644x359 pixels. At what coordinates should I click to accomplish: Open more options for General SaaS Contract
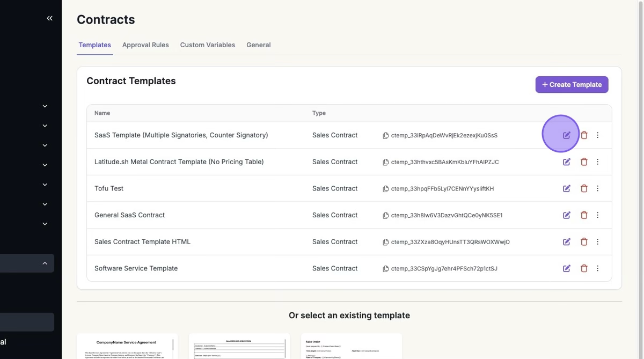point(598,215)
